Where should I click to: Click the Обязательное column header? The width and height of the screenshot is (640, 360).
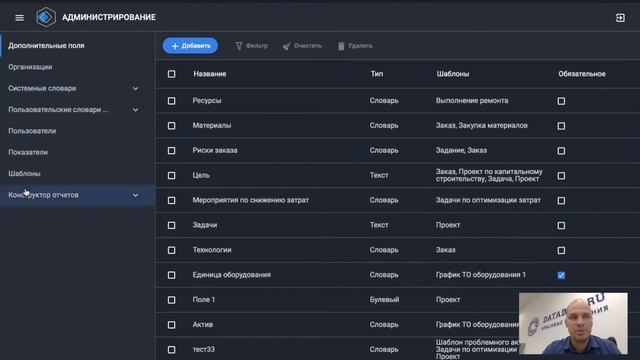click(582, 74)
